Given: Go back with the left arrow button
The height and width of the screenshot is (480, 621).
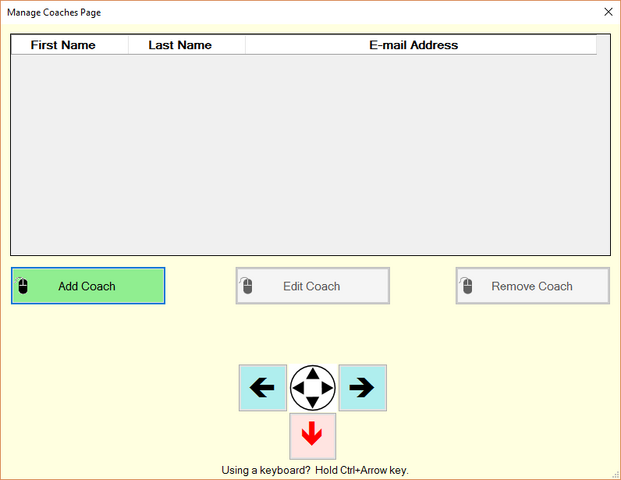Looking at the screenshot, I should (263, 388).
